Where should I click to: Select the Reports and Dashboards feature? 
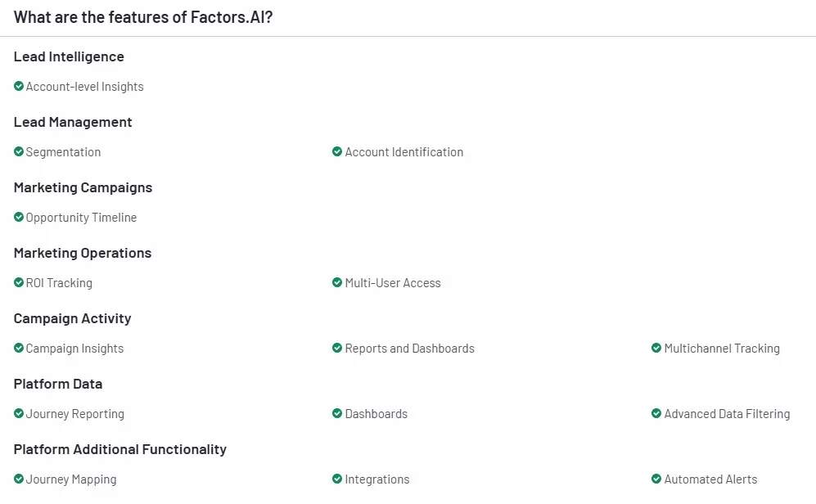click(409, 349)
